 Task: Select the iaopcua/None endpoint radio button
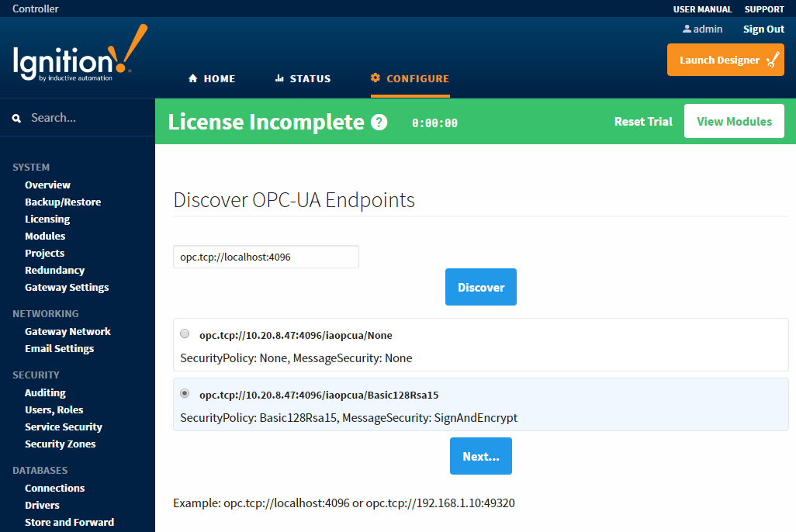(x=185, y=333)
